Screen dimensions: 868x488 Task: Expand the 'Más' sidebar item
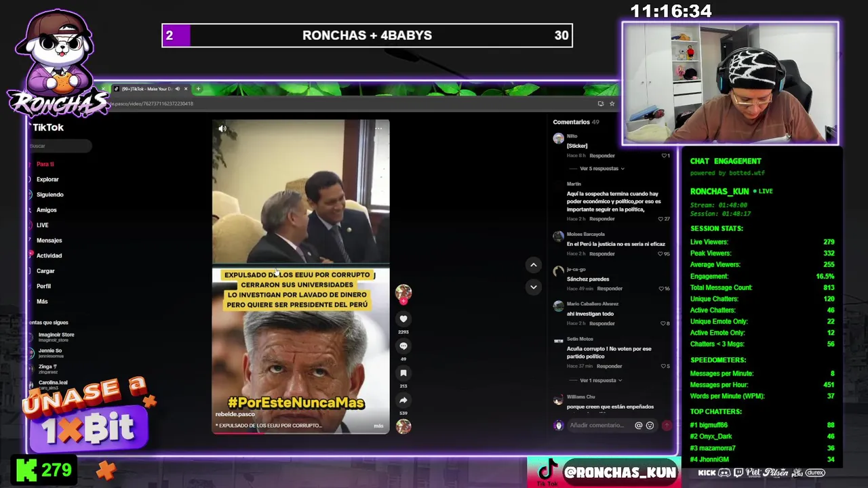[x=42, y=302]
